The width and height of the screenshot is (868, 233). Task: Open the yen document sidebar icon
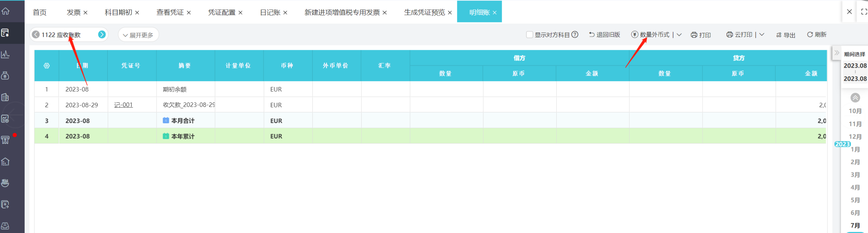click(5, 204)
